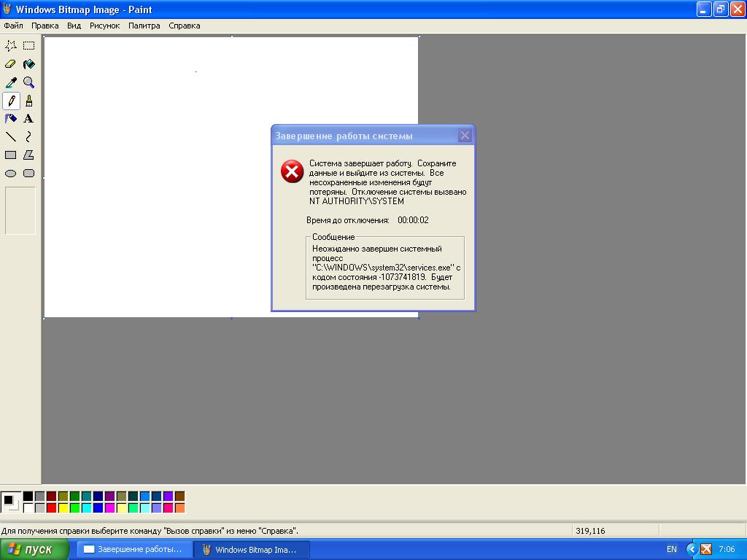Screen dimensions: 747x560
Task: Select the Rounded Rectangle tool
Action: point(28,174)
